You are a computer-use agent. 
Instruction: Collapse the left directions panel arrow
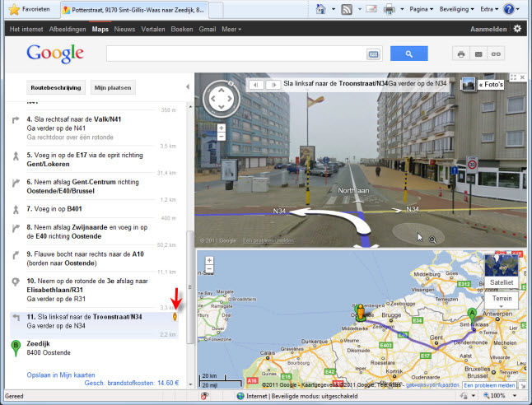(x=188, y=86)
